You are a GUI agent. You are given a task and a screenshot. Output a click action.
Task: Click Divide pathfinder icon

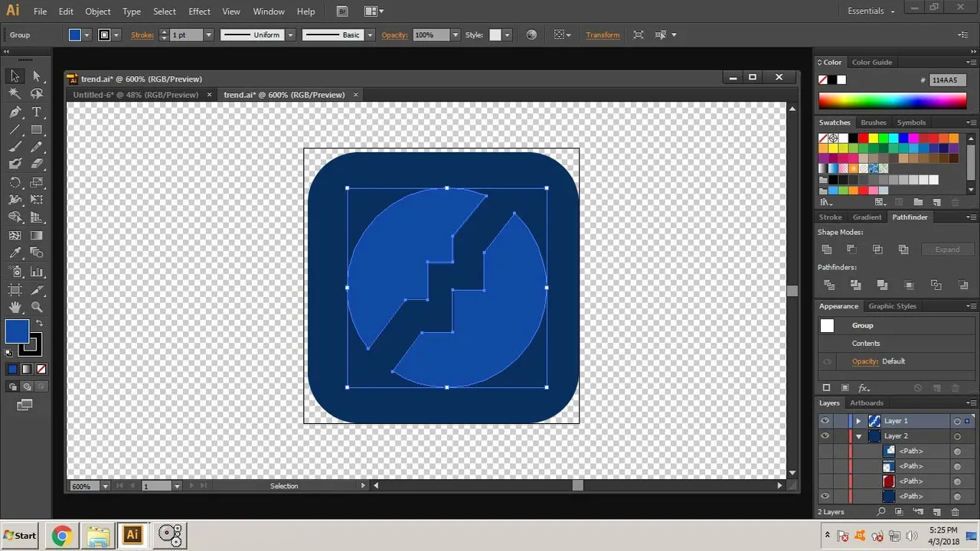[x=828, y=285]
